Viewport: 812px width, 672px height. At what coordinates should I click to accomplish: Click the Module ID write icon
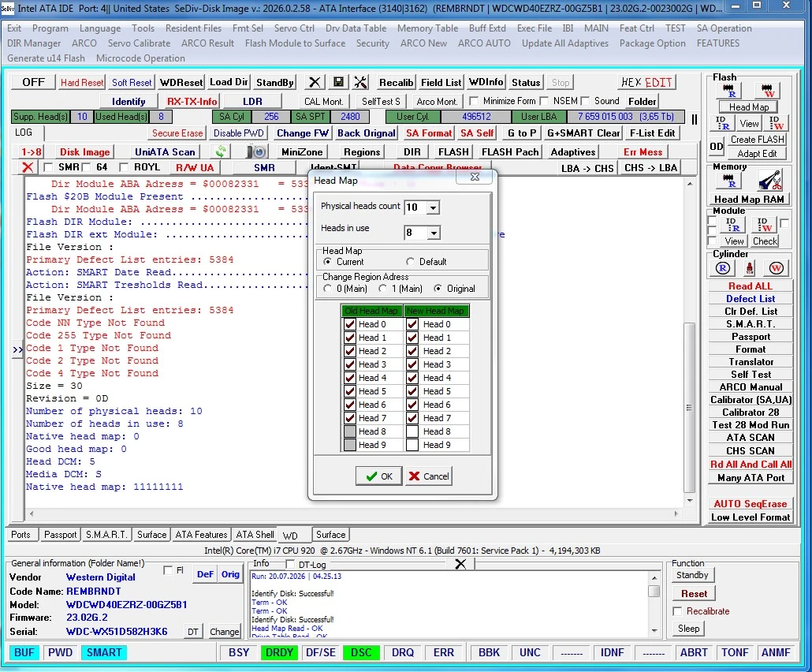coord(765,224)
